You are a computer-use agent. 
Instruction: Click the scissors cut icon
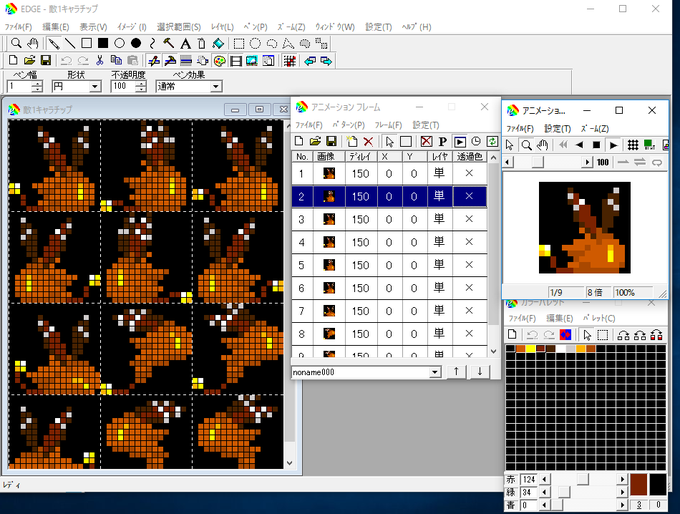click(x=99, y=61)
